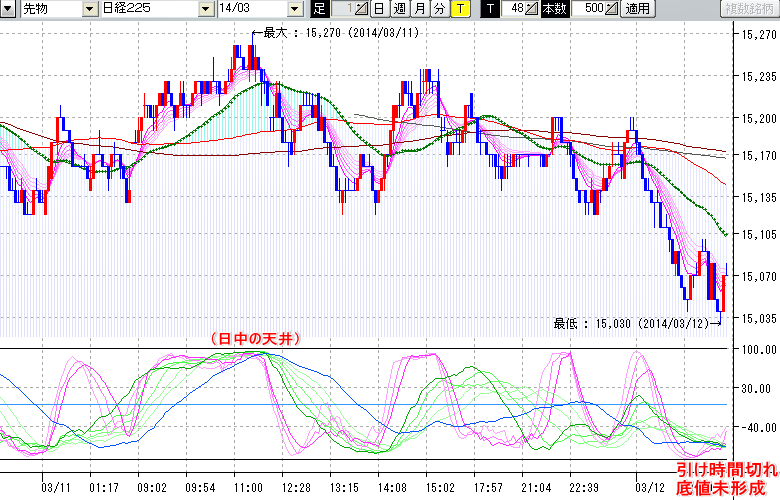780x500 pixels.
Task: Click the 11:00 marker on time axis
Action: (x=248, y=486)
